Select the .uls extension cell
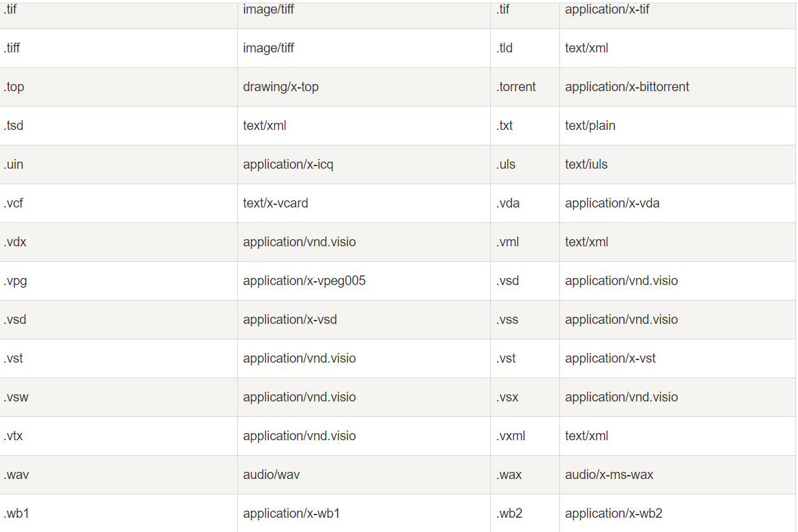Screen dimensions: 798x532 coord(525,164)
